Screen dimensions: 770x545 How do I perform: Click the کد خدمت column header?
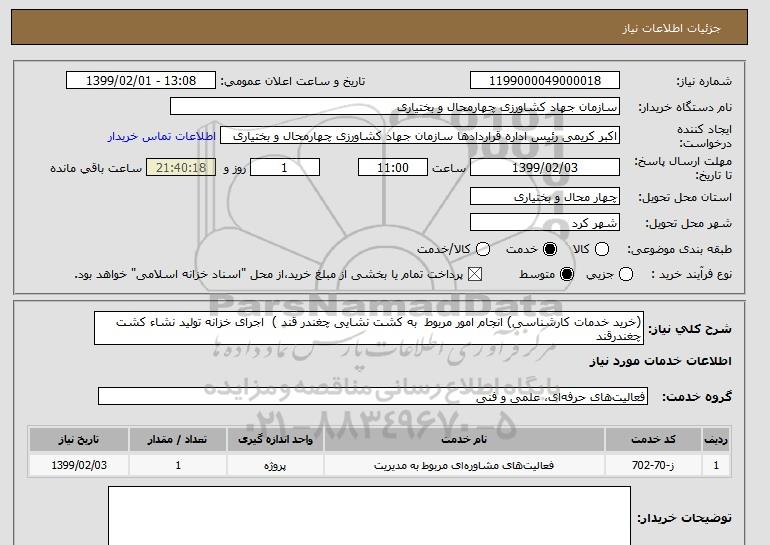653,439
